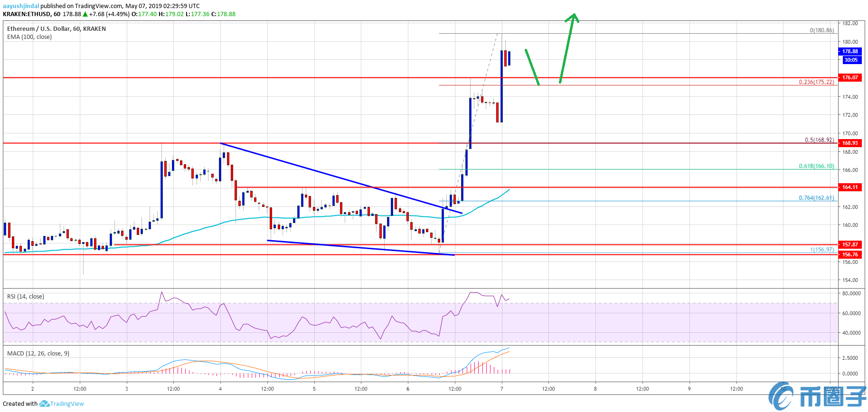This screenshot has width=868, height=412.
Task: Click day 9 on the time axis
Action: point(689,389)
